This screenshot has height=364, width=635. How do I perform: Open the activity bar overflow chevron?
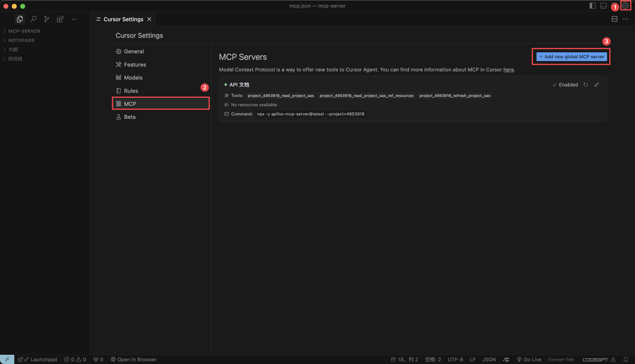[x=73, y=19]
